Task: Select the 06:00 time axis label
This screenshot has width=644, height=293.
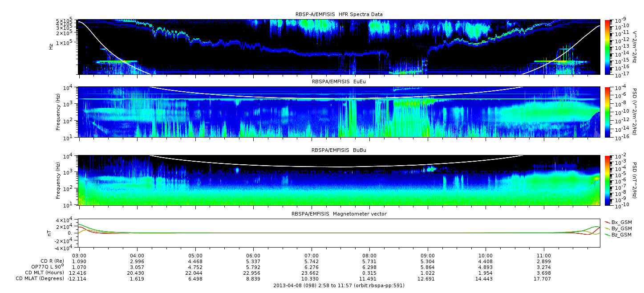Action: pyautogui.click(x=253, y=256)
